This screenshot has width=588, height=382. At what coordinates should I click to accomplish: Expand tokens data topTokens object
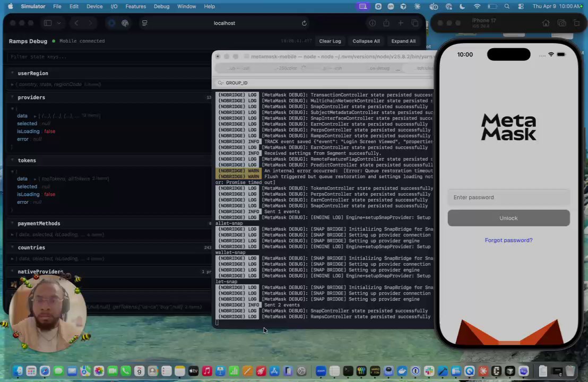(35, 179)
